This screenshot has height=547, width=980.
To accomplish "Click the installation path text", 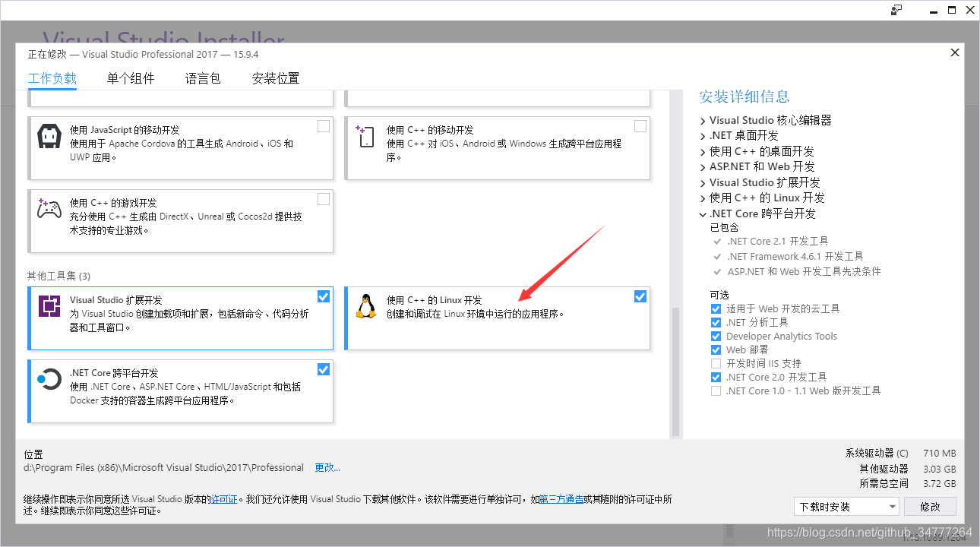I will [x=164, y=468].
